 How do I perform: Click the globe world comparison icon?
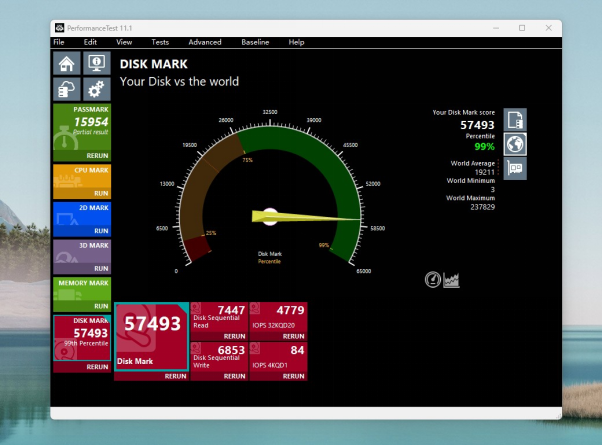[515, 144]
